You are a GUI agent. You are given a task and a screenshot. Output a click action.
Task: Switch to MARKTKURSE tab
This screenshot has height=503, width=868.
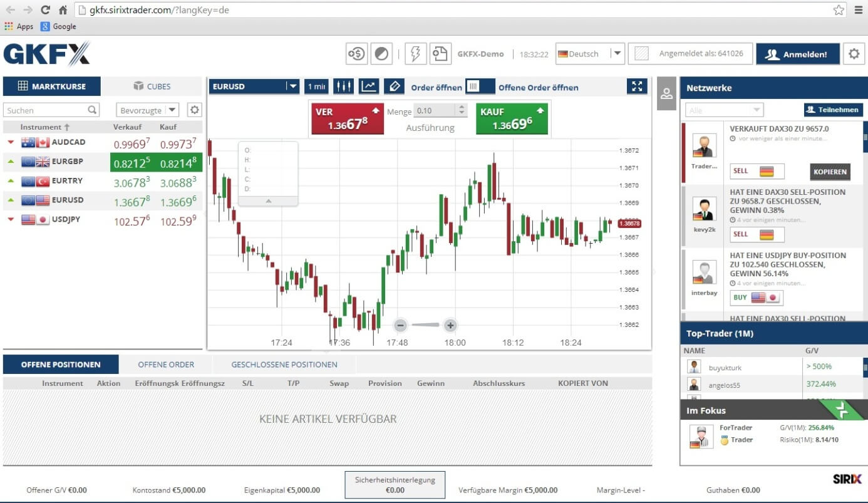point(52,86)
